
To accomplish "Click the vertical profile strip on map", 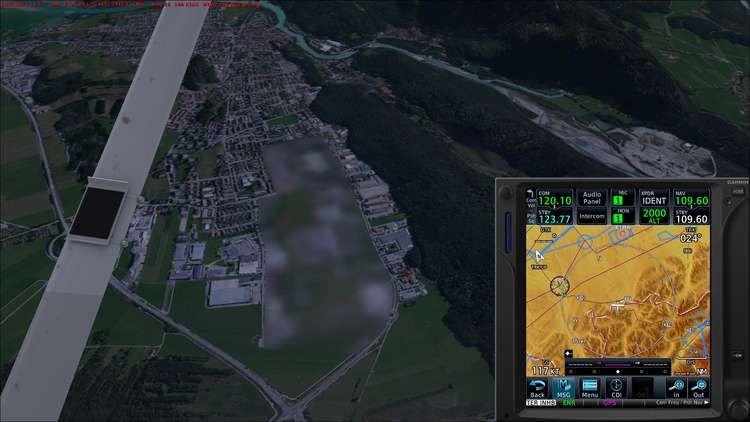I will 618,367.
